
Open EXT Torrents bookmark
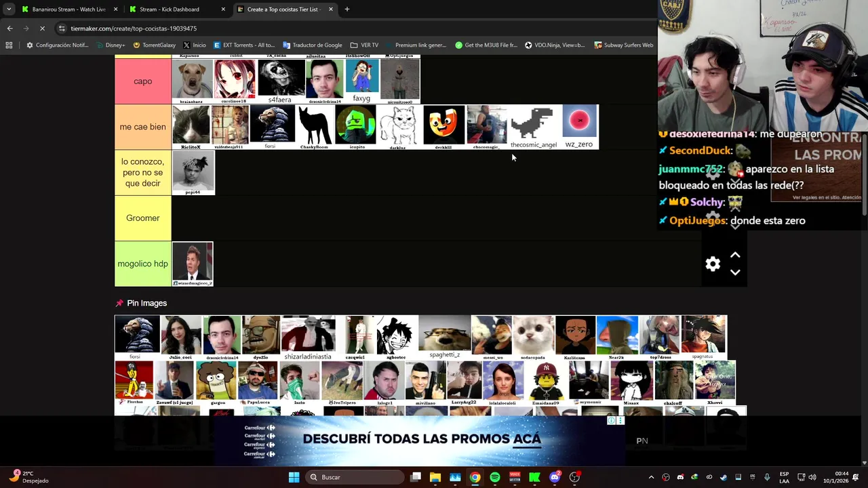[244, 45]
